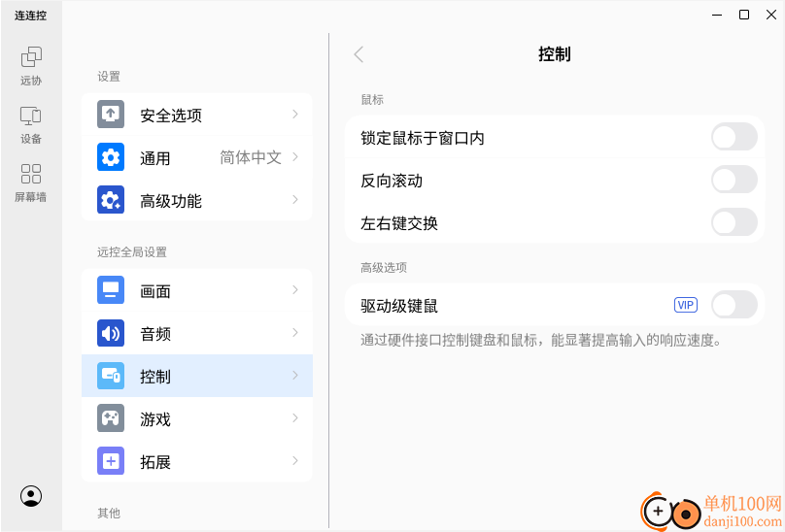
Task: Select 音频 settings item
Action: (x=197, y=333)
